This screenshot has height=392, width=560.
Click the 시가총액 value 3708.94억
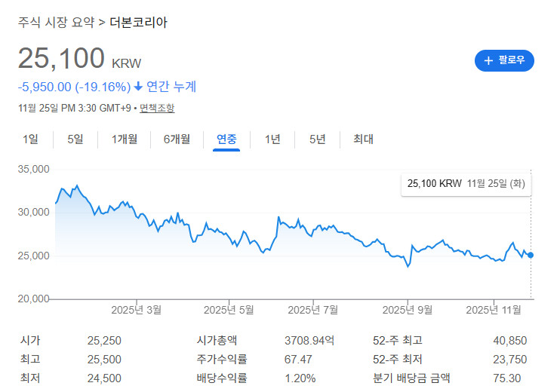tap(309, 341)
